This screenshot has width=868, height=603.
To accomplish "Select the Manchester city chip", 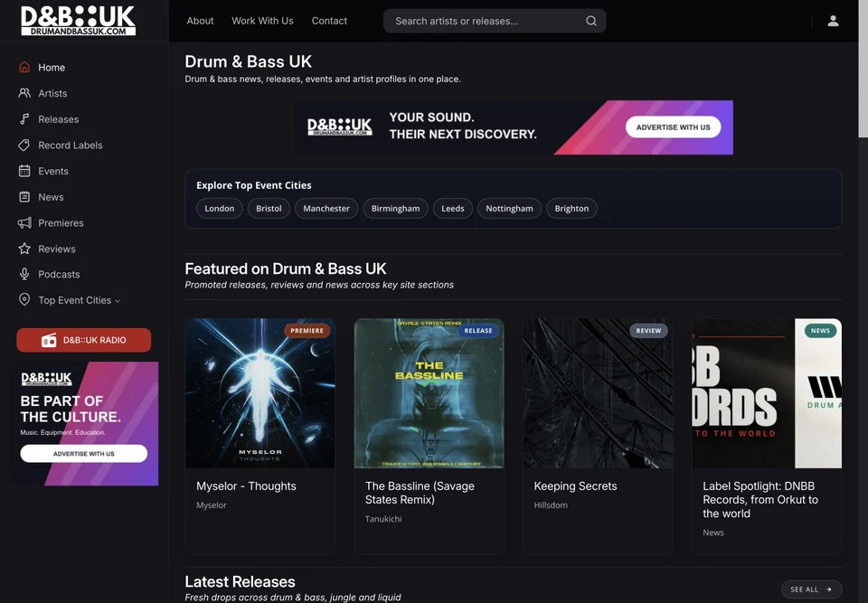I will pos(326,208).
